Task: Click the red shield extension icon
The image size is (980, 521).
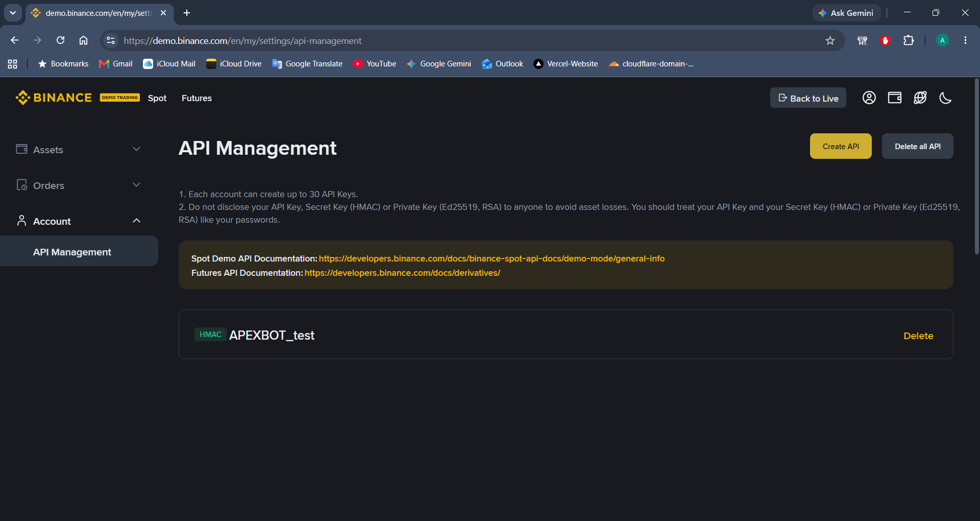Action: coord(886,40)
